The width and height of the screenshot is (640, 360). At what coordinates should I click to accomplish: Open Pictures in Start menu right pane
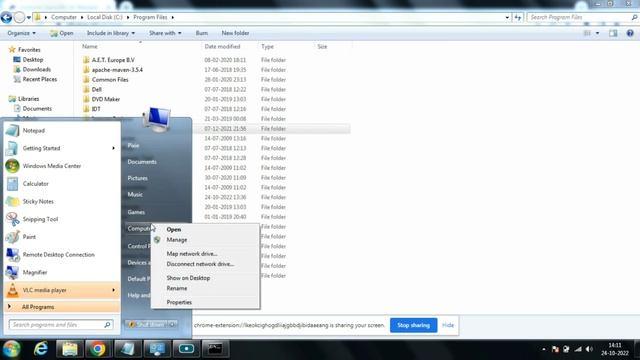coord(138,178)
